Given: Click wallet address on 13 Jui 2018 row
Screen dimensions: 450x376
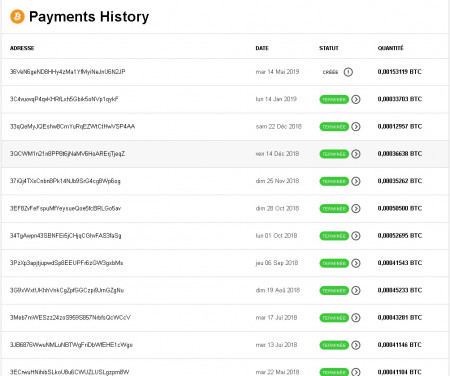Looking at the screenshot, I should (x=71, y=345).
